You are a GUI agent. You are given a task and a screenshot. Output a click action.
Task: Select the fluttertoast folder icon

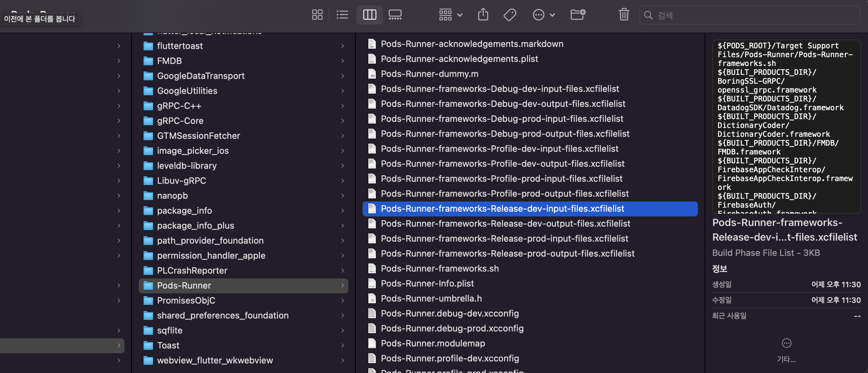point(148,46)
